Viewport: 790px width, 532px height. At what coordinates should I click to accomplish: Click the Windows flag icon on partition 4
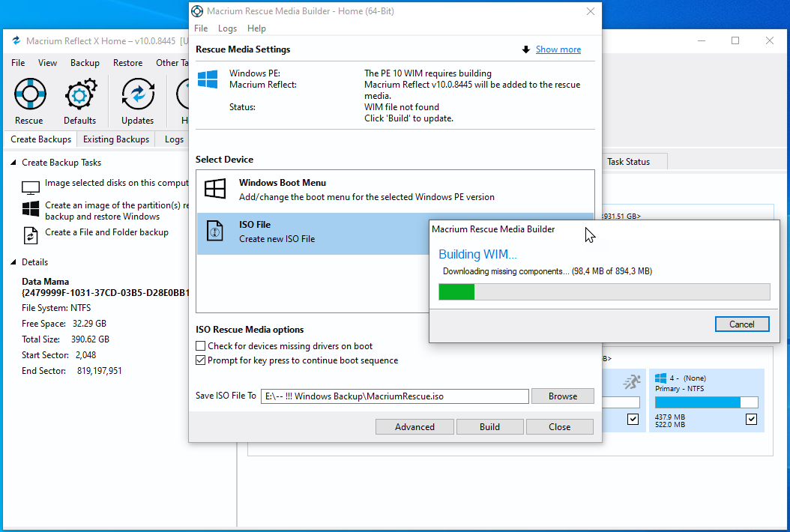tap(660, 378)
